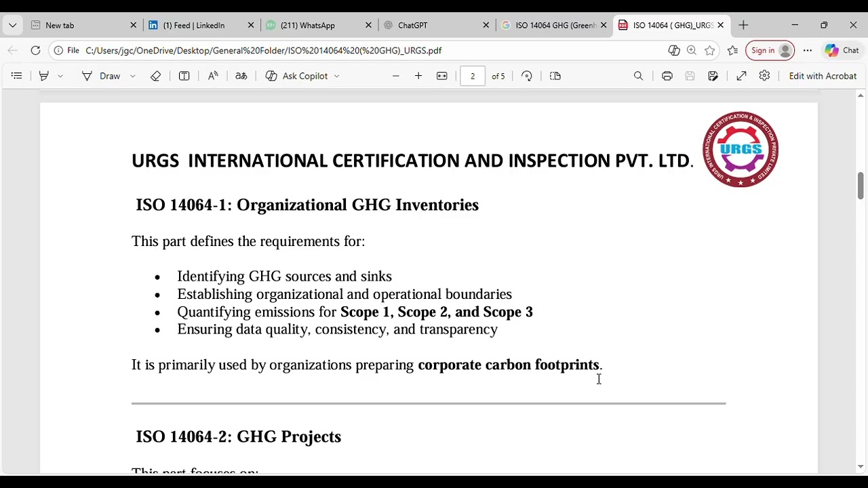Activate the Draw tool
The image size is (868, 488).
[101, 76]
